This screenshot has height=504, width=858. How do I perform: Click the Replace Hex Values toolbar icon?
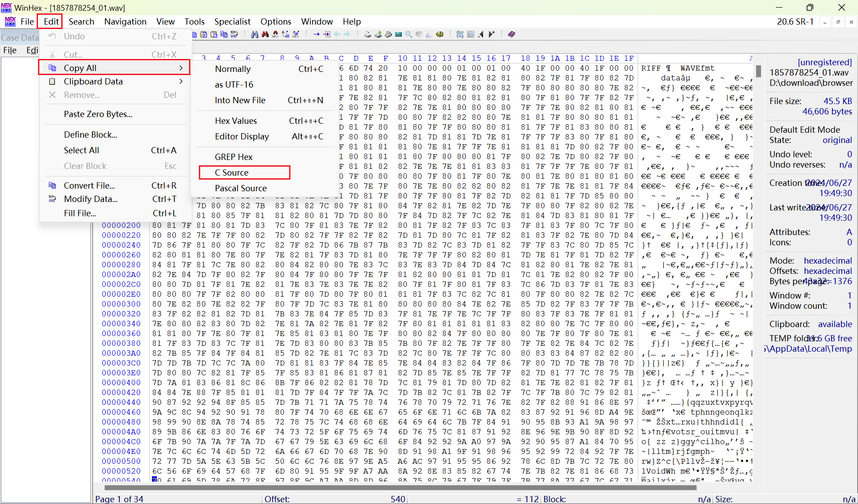point(296,34)
